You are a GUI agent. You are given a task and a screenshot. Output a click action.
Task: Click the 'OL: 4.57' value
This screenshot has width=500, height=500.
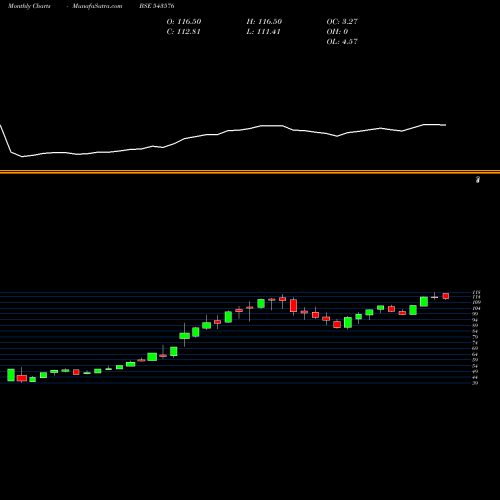click(x=342, y=42)
